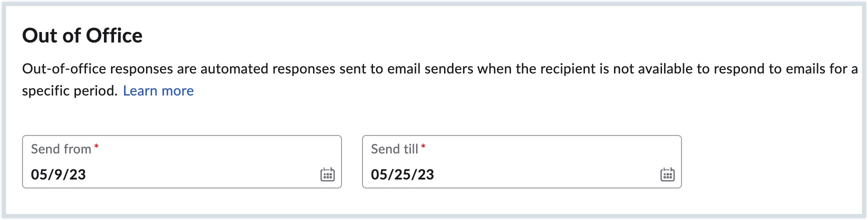Open the Send from calendar picker icon
Screen dimensions: 868x220
coord(327,174)
